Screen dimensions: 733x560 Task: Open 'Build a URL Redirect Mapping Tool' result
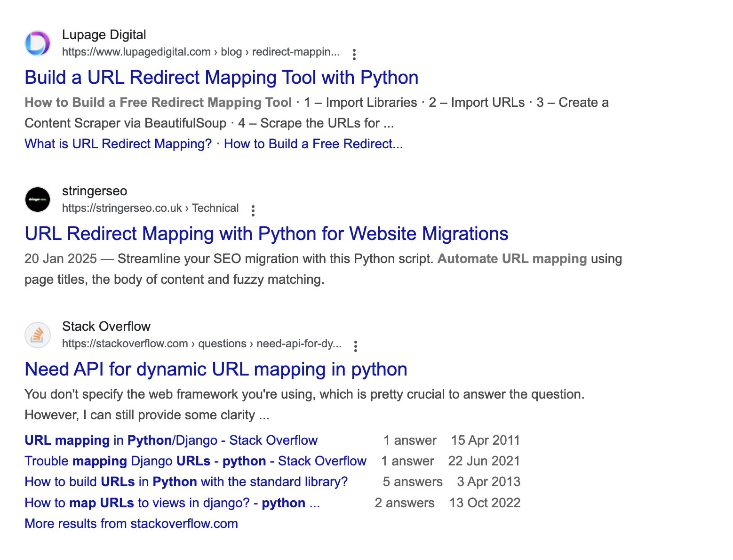point(221,78)
